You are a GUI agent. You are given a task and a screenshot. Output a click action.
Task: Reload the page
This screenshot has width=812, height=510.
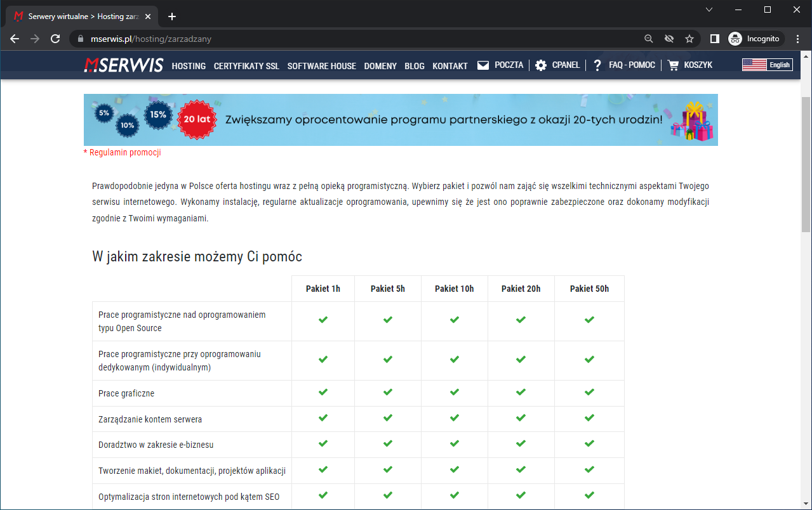(55, 39)
